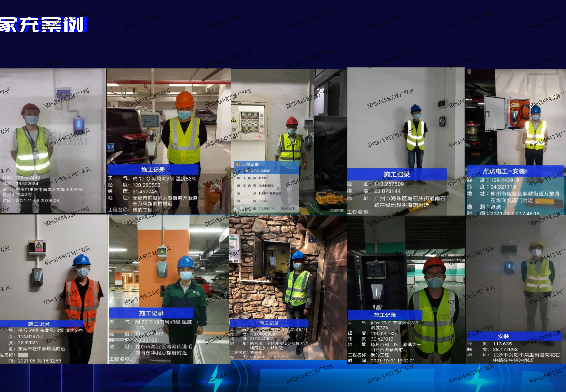Click the 点点电工-安装 blue banner

[x=515, y=171]
